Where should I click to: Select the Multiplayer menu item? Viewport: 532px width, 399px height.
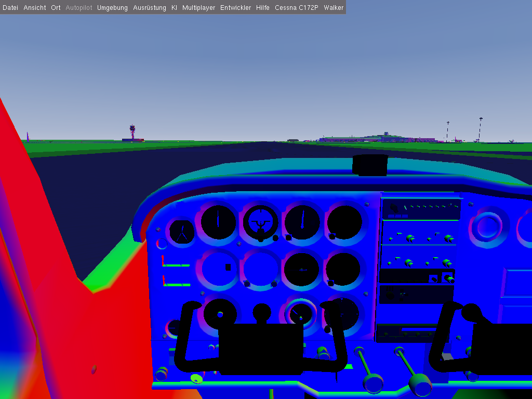(198, 8)
